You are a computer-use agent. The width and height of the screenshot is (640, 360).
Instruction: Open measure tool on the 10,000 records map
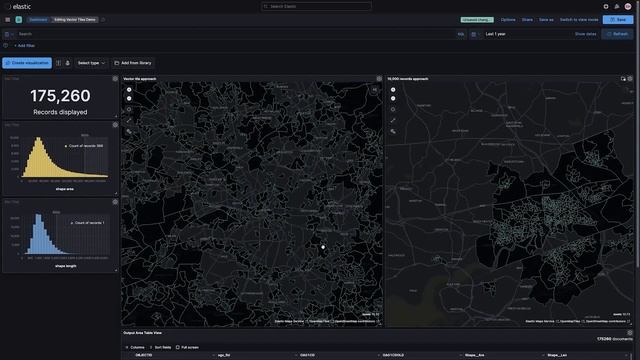(x=393, y=120)
